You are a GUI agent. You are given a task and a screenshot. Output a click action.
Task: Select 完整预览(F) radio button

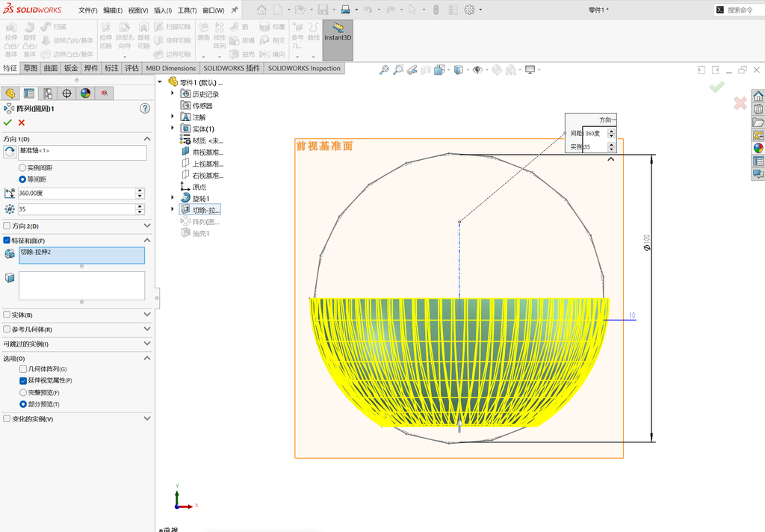point(23,392)
